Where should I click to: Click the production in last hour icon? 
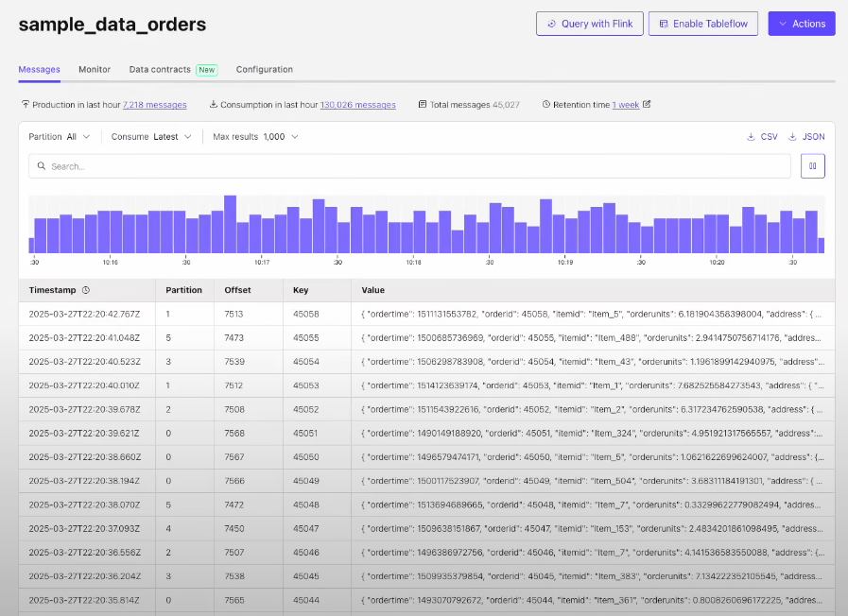click(26, 104)
